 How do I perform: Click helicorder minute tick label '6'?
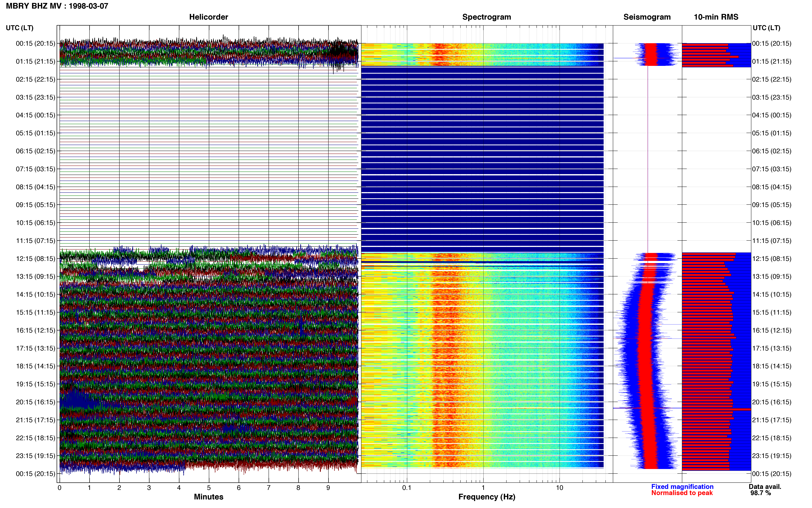click(x=239, y=488)
